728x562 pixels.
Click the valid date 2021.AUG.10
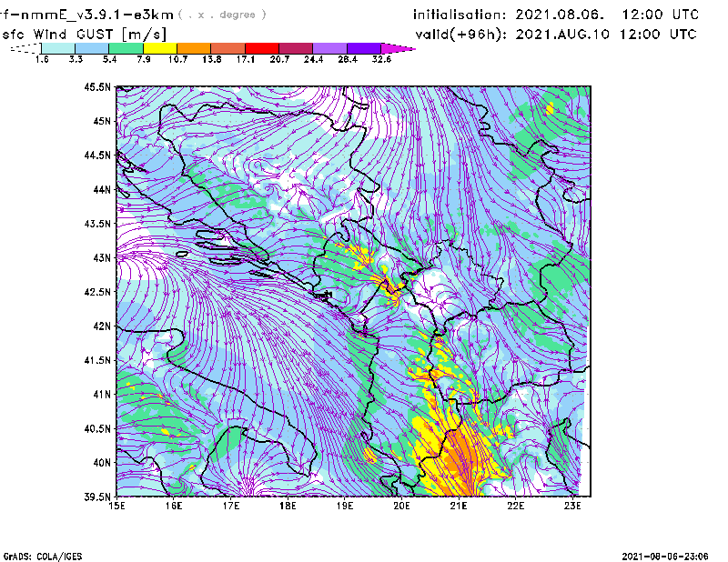[x=562, y=35]
